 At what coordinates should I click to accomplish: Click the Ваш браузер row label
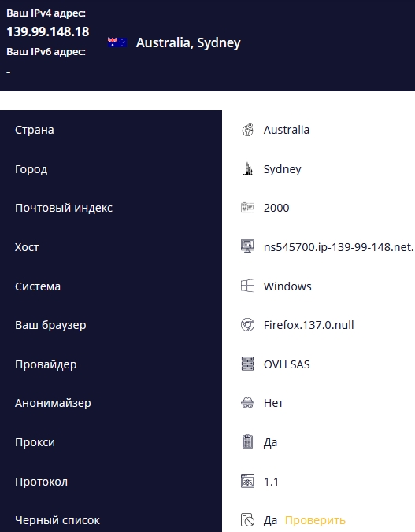coord(50,325)
